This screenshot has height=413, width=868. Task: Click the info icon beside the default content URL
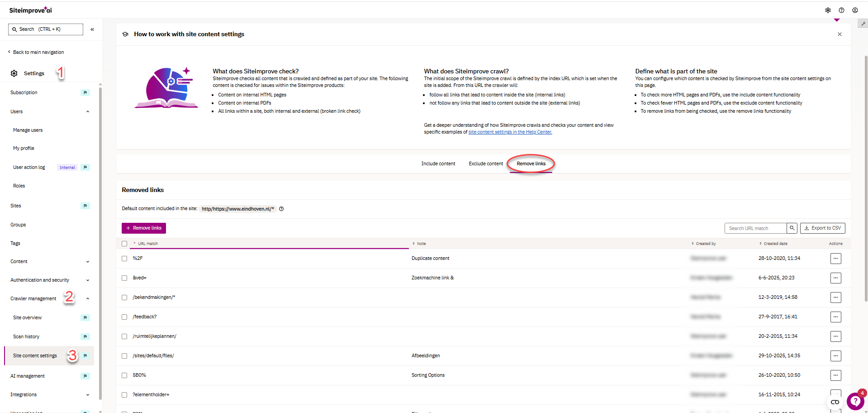[281, 209]
